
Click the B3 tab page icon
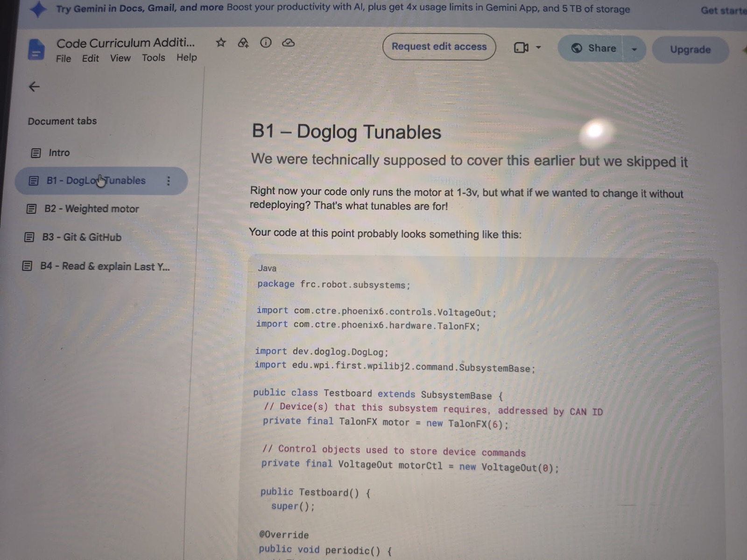coord(29,237)
